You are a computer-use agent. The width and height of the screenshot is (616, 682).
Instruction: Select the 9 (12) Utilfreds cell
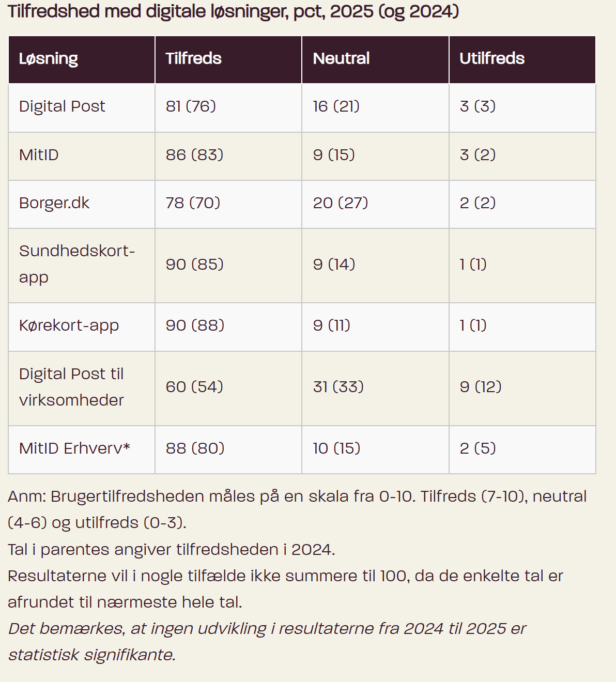click(481, 387)
